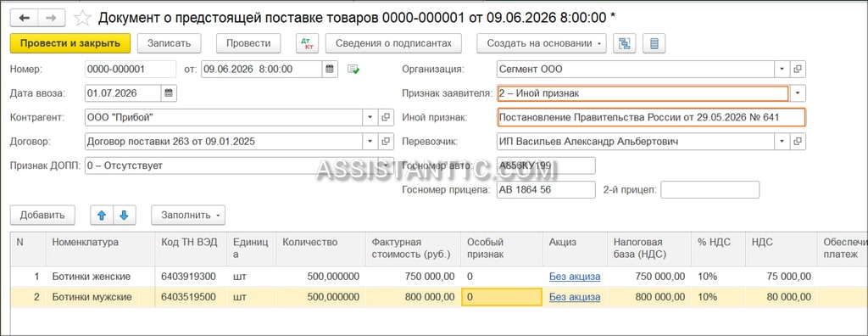
Task: Click the Код ТН ВЭД column header
Action: [192, 249]
